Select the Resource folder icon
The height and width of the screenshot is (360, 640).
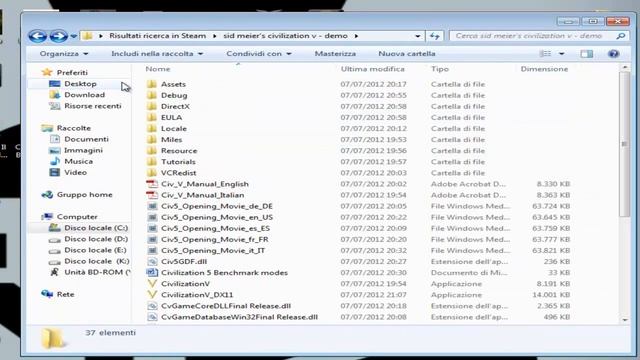coord(152,151)
